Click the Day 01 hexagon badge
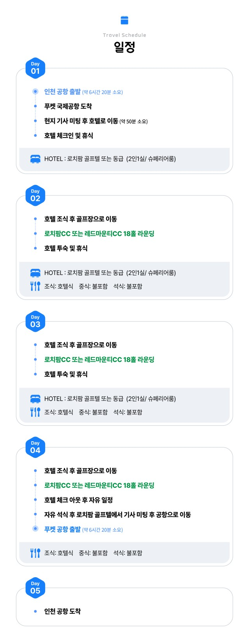Screen dimensions: 249x644 [35, 68]
